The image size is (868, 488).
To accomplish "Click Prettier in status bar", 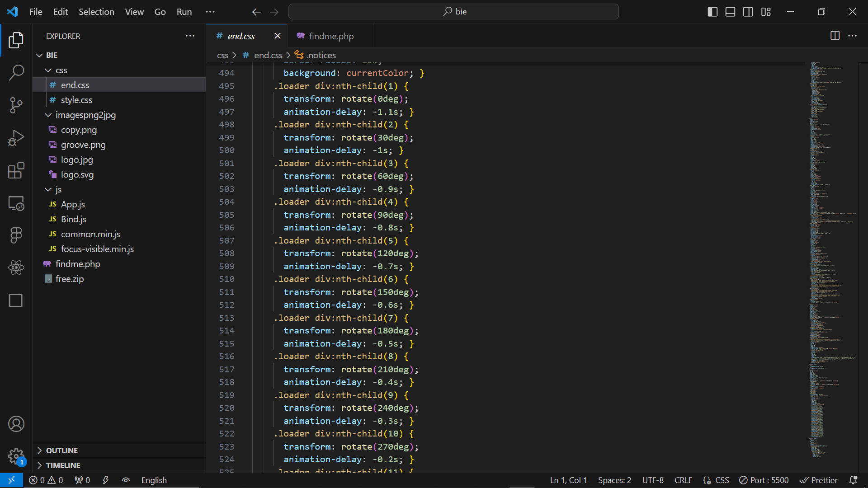I will (819, 480).
